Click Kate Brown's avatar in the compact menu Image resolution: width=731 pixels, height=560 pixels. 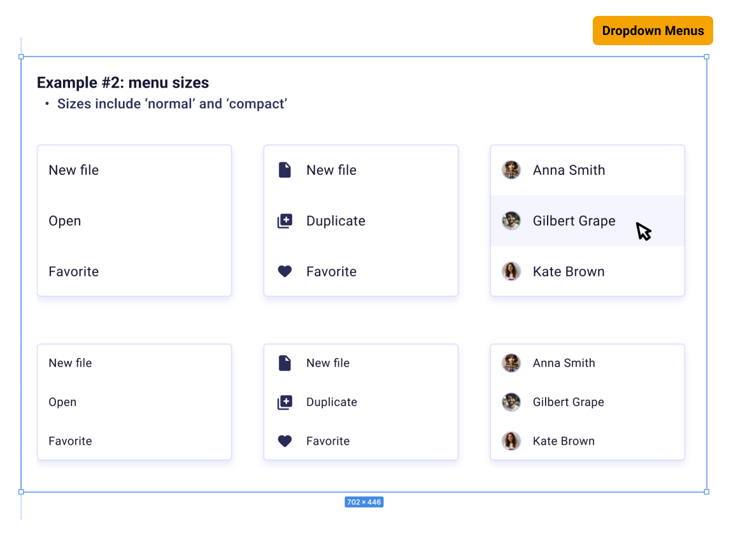pos(511,440)
